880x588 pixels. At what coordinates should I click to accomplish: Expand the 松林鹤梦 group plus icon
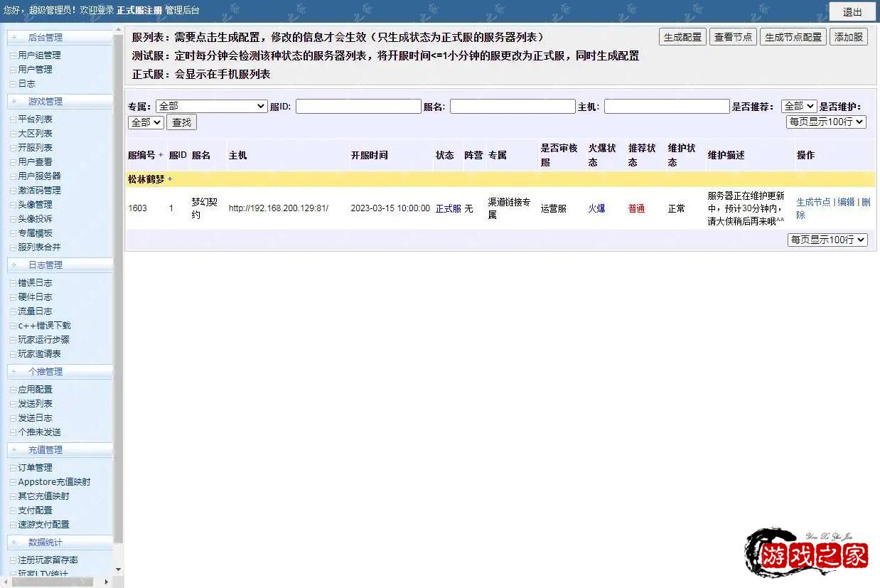(170, 179)
